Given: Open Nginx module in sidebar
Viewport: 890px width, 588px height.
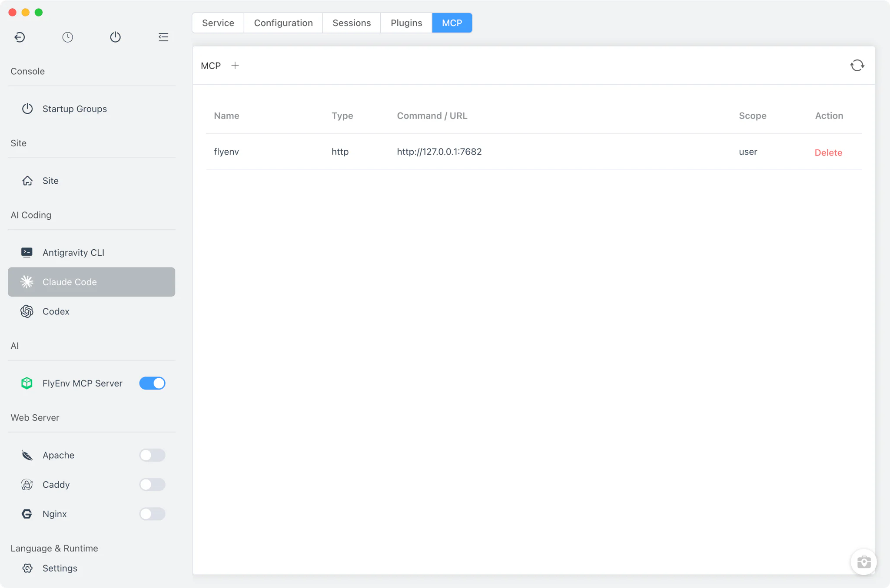Looking at the screenshot, I should 54,514.
